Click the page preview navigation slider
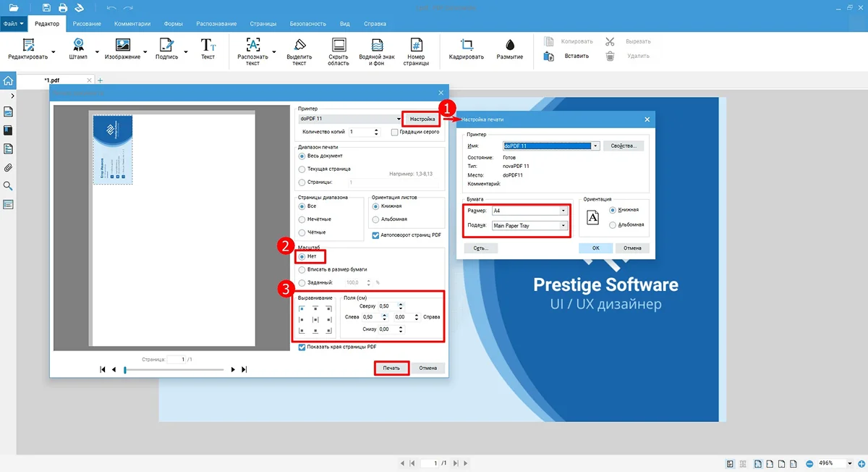The image size is (868, 472). (174, 369)
